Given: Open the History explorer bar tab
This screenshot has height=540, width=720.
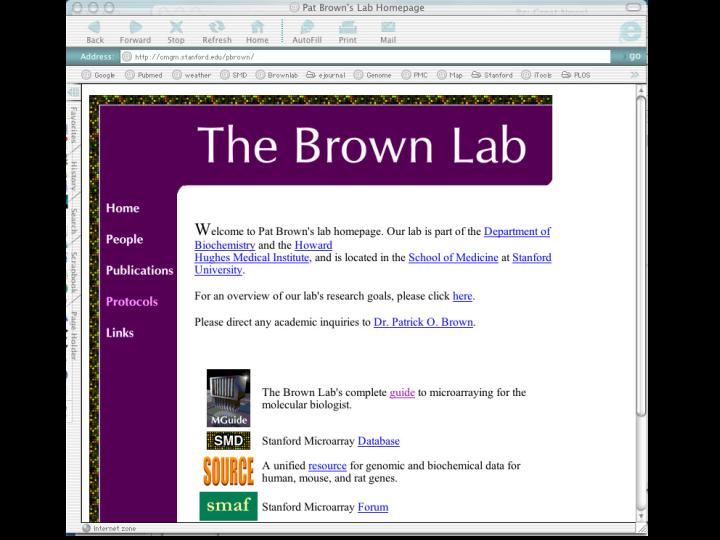Looking at the screenshot, I should tap(73, 175).
